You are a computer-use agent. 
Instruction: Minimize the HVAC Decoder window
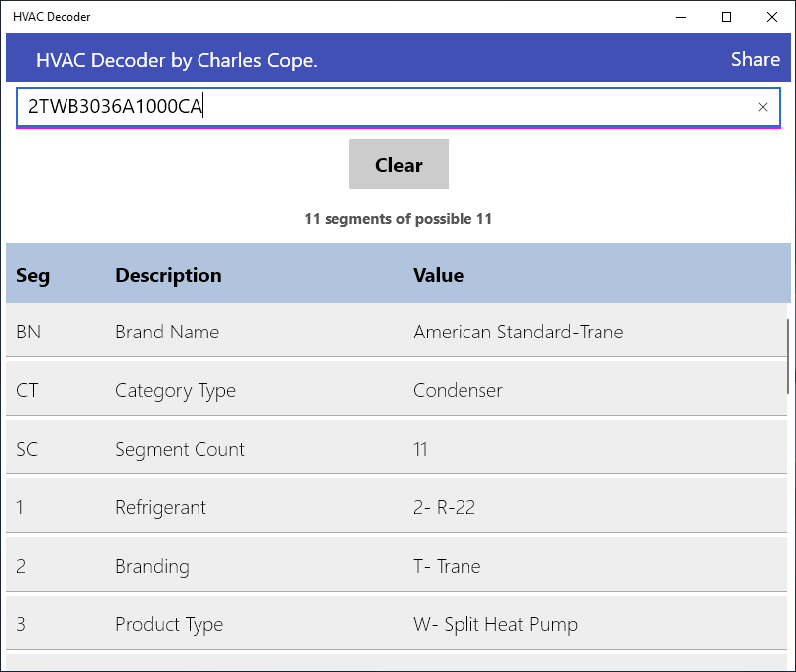pos(681,17)
